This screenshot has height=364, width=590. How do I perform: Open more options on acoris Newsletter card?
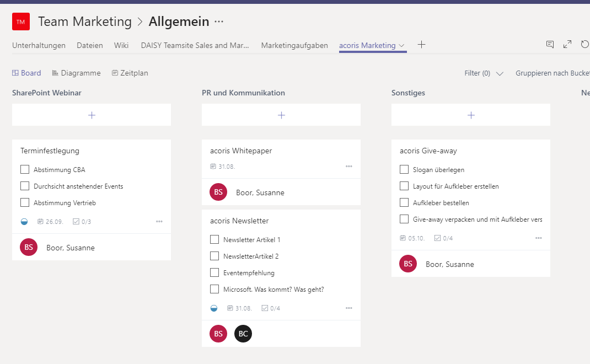coord(349,308)
